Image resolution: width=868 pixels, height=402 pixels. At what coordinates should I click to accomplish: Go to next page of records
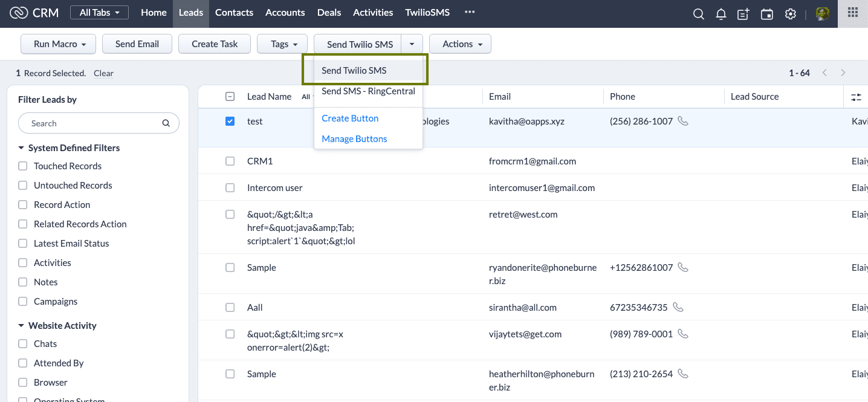843,73
